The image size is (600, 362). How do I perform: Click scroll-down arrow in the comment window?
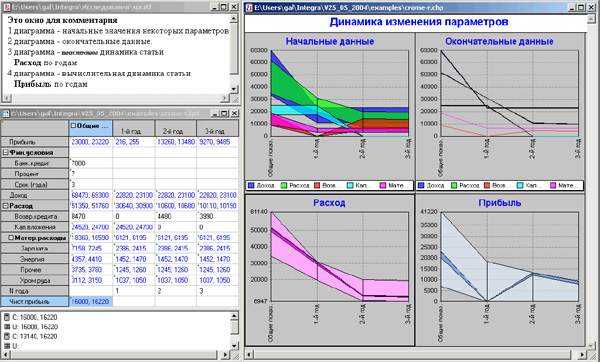coord(234,89)
